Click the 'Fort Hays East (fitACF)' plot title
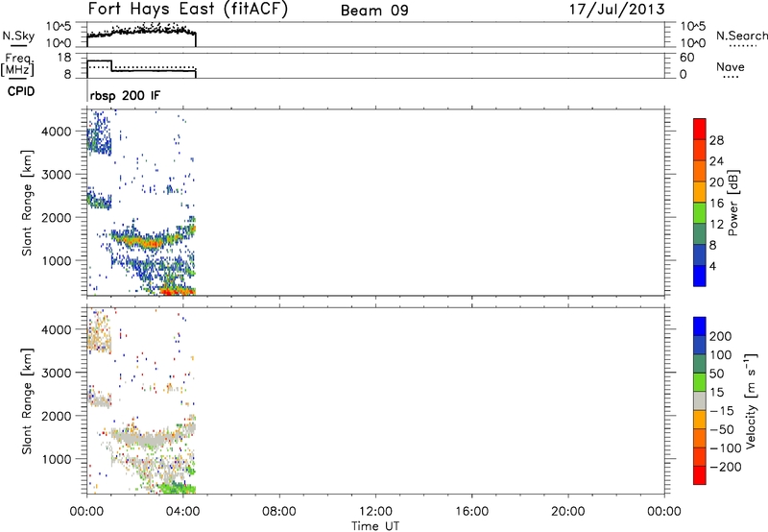The image size is (768, 532). pyautogui.click(x=188, y=10)
